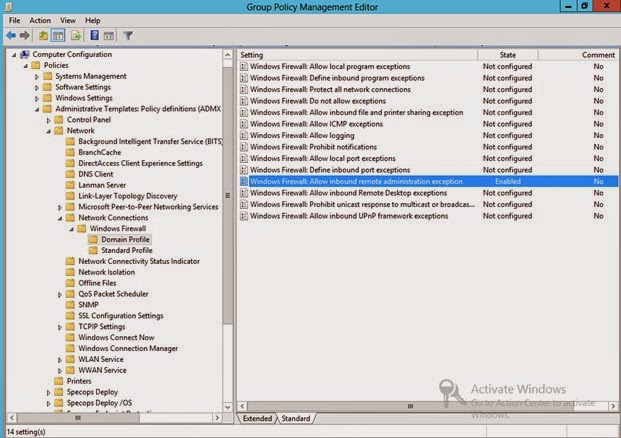Click right arrow of settings pane horizontal scrollbar
Screen dimensions: 621x438
pos(613,406)
